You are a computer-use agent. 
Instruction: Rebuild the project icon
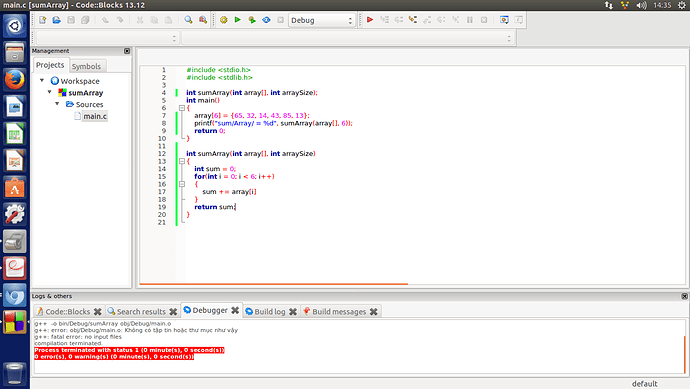coord(266,20)
